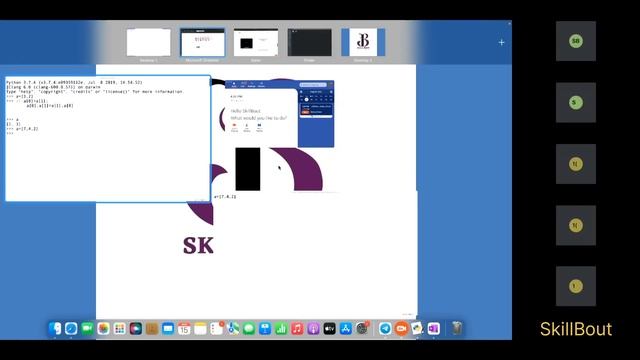Viewport: 640px width, 360px height.
Task: Launch Maps from the Dock
Action: tap(233, 328)
